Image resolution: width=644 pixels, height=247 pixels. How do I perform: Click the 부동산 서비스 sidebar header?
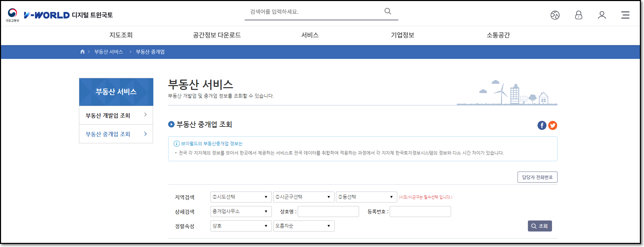(x=116, y=92)
